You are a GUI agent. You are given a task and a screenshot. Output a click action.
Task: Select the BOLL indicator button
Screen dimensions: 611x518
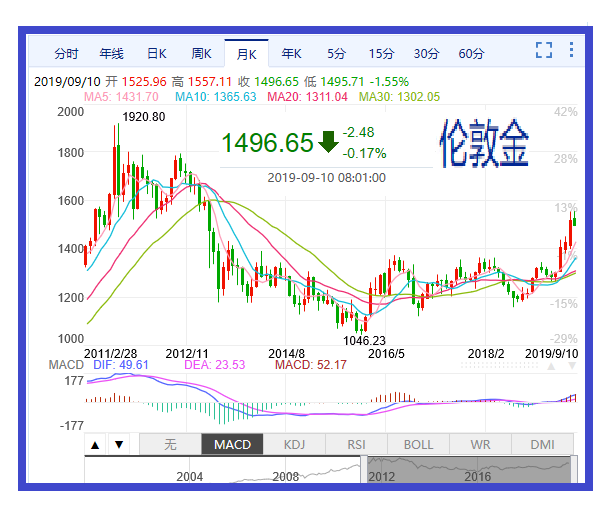tap(418, 444)
